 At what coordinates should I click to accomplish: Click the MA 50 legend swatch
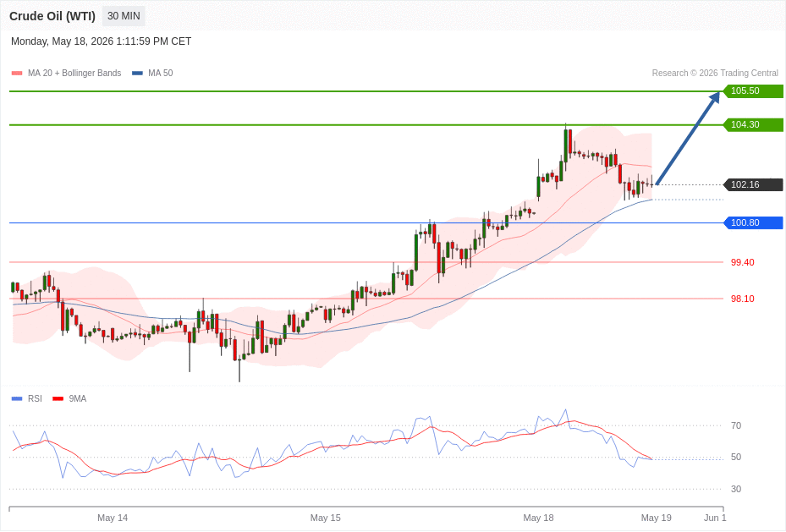[137, 73]
